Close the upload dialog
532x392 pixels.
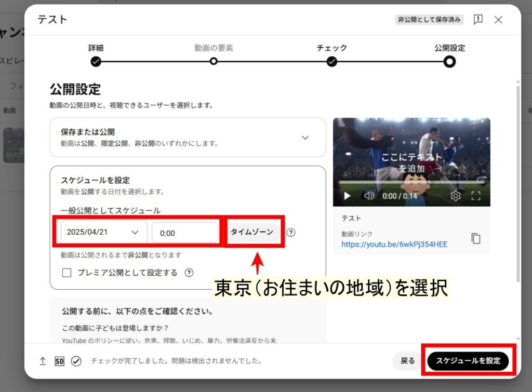[498, 20]
